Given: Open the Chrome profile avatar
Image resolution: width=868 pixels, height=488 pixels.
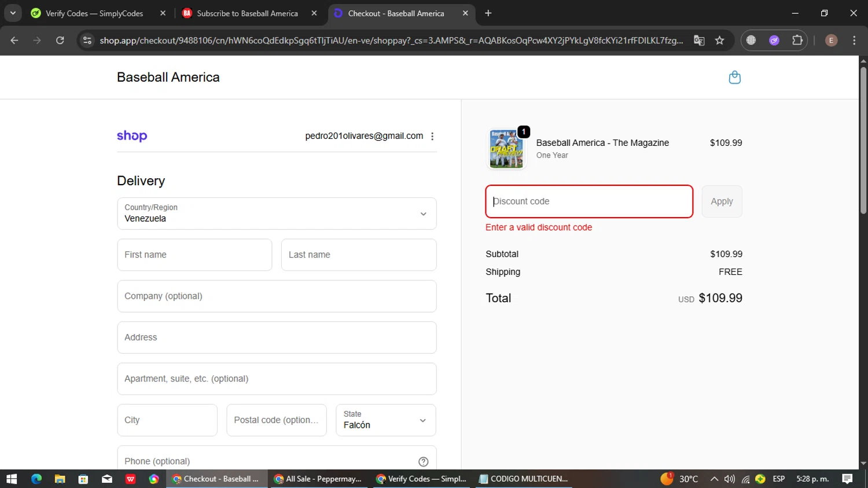Looking at the screenshot, I should (831, 41).
